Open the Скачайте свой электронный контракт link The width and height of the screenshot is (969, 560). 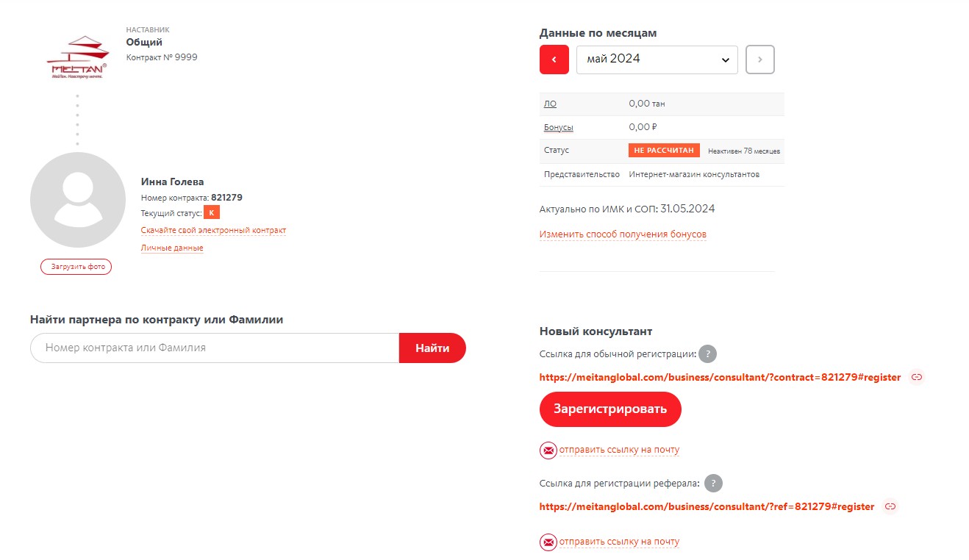[213, 231]
